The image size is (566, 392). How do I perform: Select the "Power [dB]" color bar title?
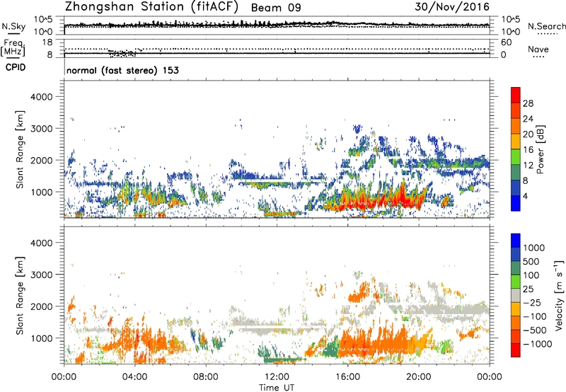(x=540, y=149)
